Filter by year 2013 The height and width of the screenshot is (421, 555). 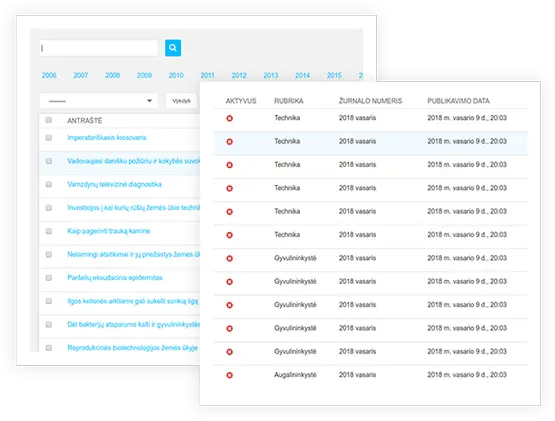[271, 75]
